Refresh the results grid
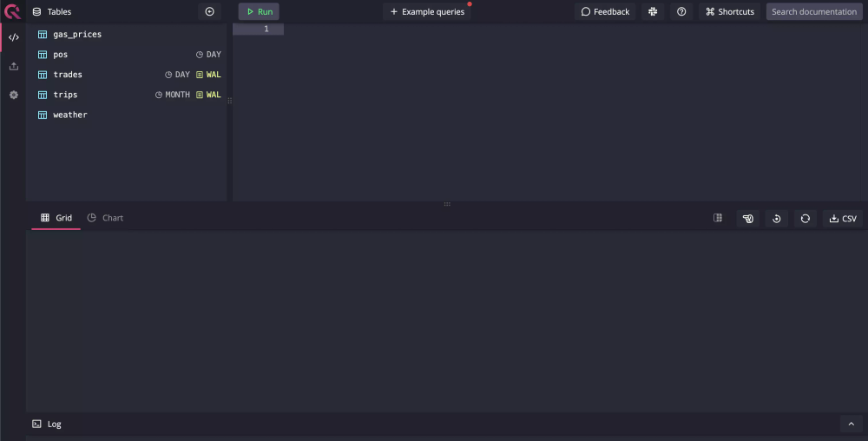The height and width of the screenshot is (441, 868). (x=806, y=218)
